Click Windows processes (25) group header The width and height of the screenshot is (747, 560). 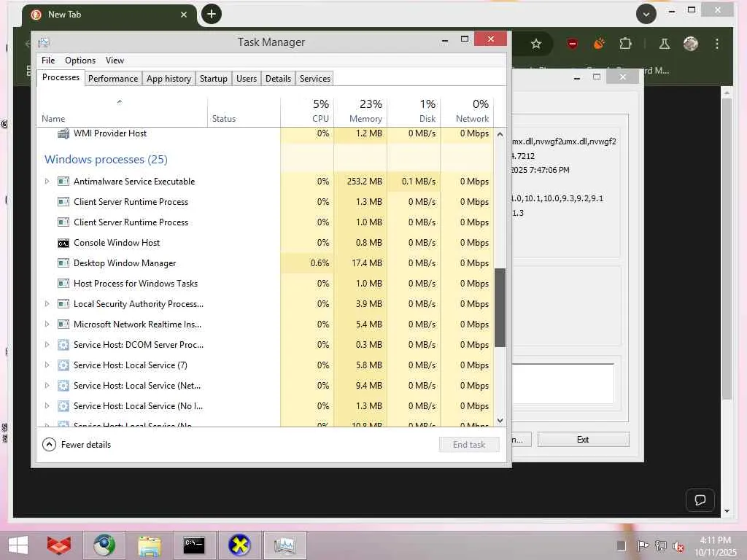[x=107, y=160]
